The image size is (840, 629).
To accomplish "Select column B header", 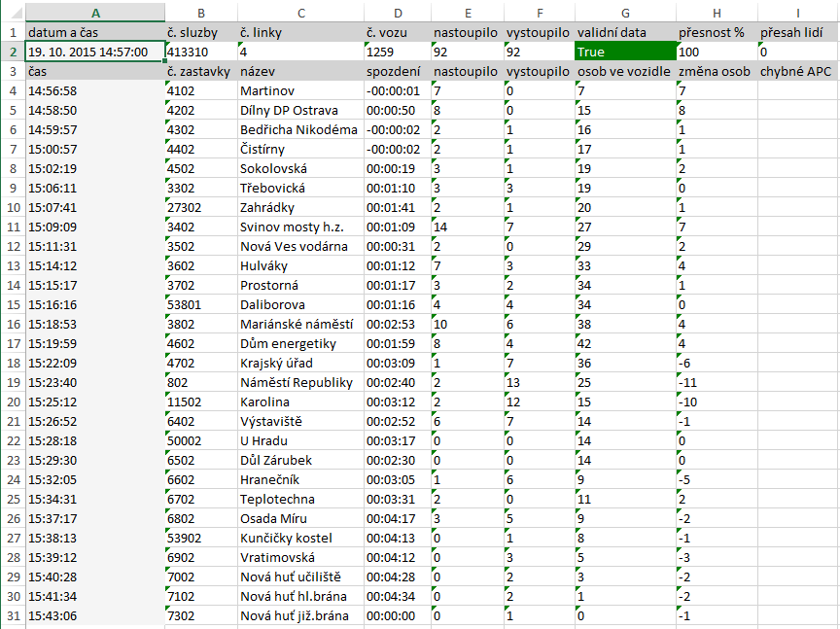I will 201,13.
